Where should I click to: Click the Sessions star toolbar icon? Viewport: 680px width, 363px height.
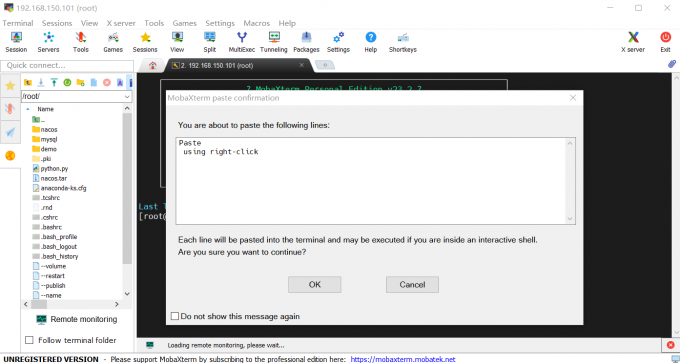pos(145,42)
